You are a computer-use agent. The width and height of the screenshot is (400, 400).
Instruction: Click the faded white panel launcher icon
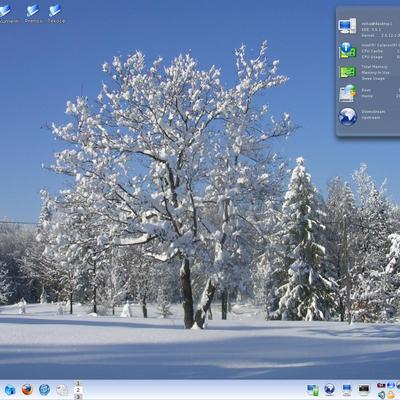[62, 390]
